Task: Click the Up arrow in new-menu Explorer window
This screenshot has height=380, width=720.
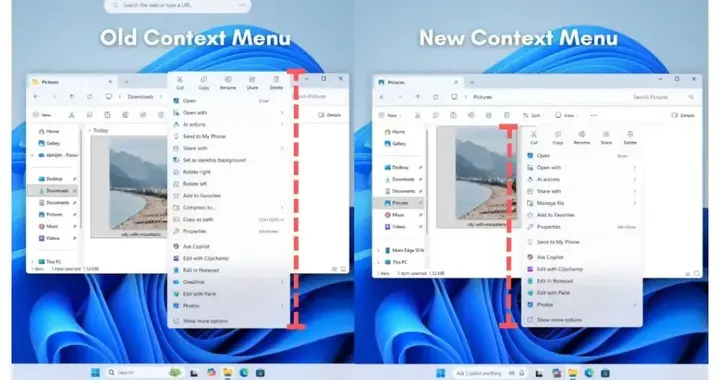Action: 417,97
